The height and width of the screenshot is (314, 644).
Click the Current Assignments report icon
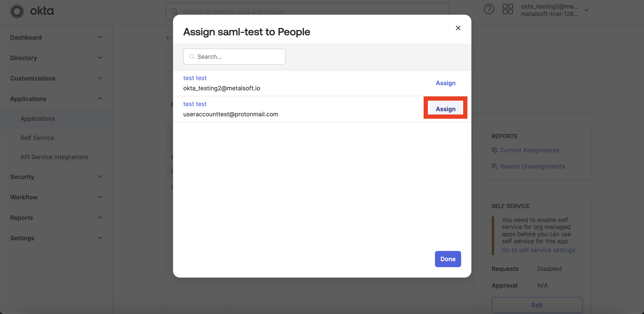click(494, 150)
